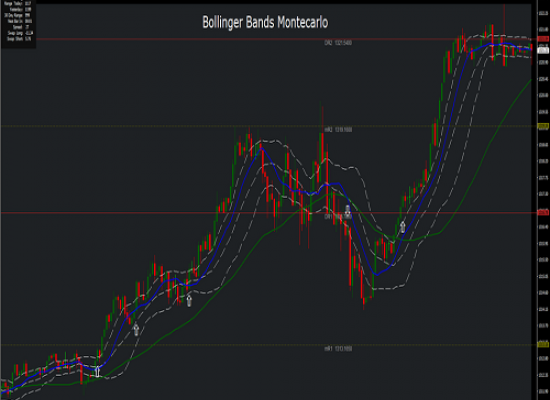Click the red DR2 price tag on the axis
The image size is (550, 400).
tap(543, 39)
